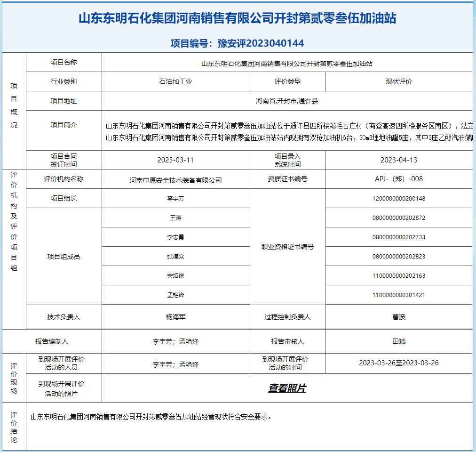Click the 资质证书编号 label
Screen dimensions: 476x452
pos(287,179)
